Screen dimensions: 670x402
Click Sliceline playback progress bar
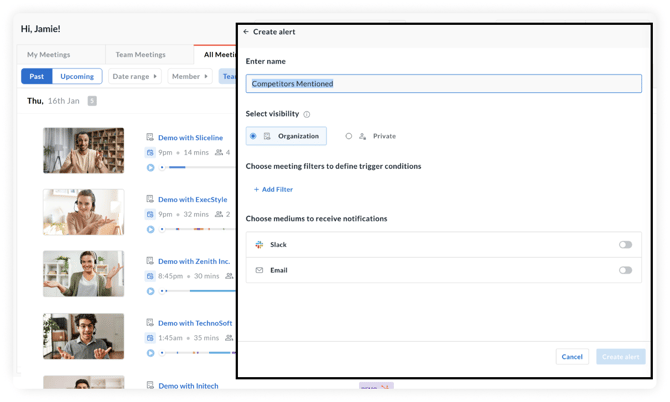point(197,167)
